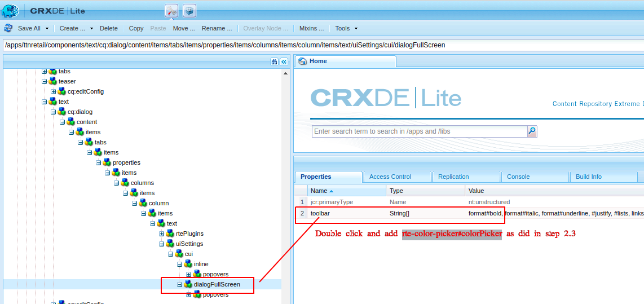Viewport: 644px width, 304px height.
Task: Click Create toolbar button
Action: (x=72, y=28)
